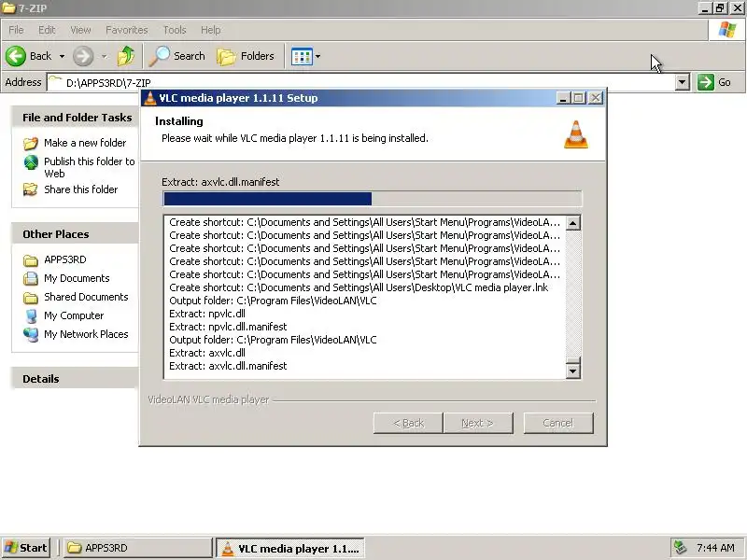Click the green Go arrow button
This screenshot has height=560, width=747.
pos(706,82)
